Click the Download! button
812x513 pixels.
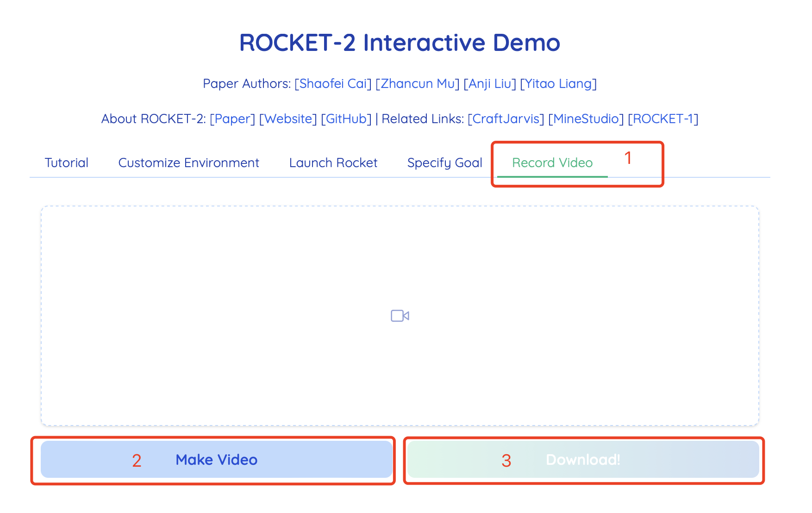click(x=583, y=459)
